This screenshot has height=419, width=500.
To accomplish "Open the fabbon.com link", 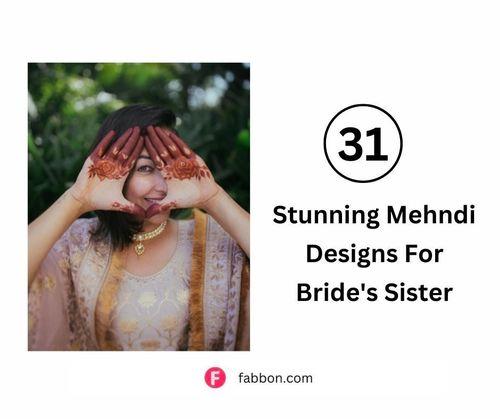I will coord(275,378).
